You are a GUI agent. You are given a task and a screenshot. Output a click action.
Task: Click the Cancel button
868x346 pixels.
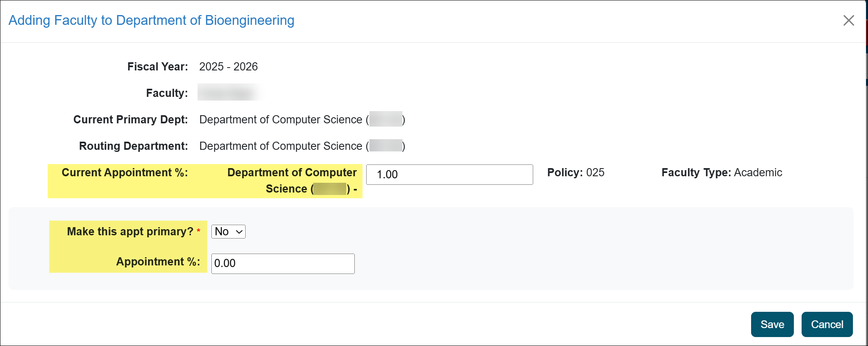(x=827, y=324)
